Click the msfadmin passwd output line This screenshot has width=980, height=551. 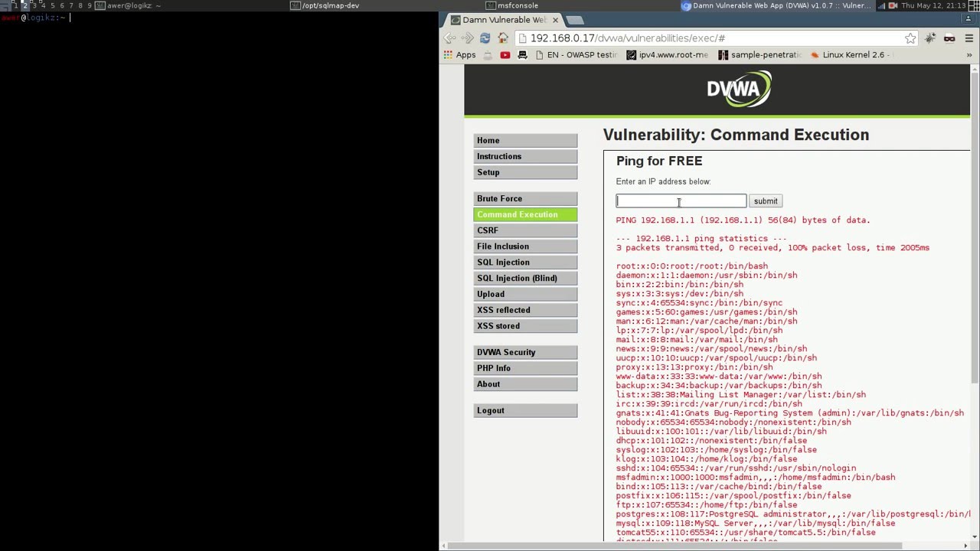click(755, 478)
